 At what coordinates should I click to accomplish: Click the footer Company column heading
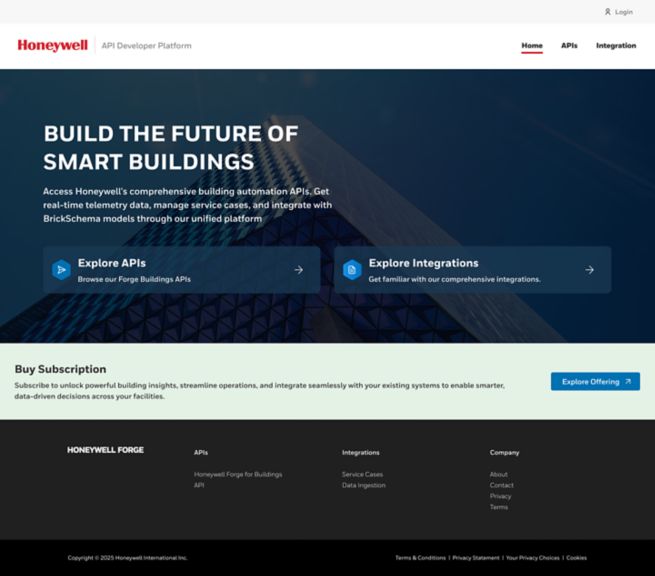(504, 452)
